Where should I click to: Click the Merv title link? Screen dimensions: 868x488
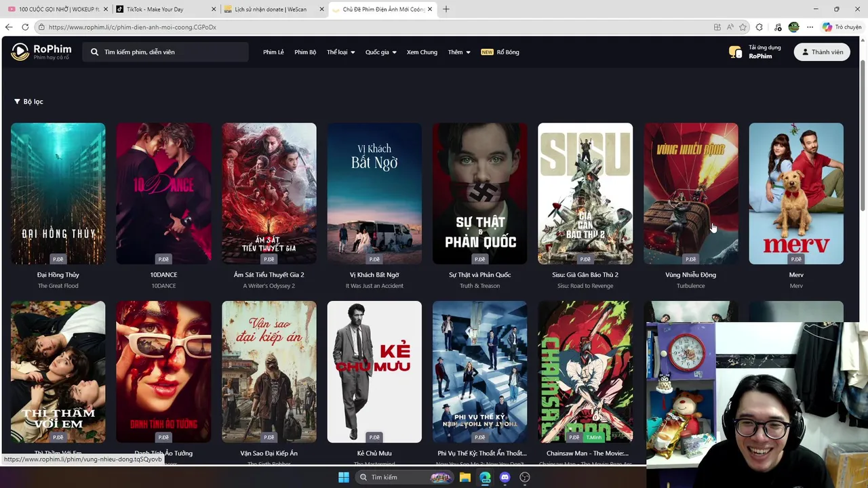pyautogui.click(x=796, y=274)
